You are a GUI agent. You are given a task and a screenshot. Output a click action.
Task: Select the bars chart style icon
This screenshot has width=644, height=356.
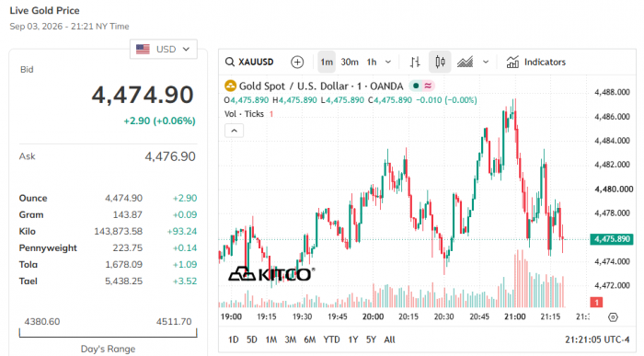(x=415, y=62)
